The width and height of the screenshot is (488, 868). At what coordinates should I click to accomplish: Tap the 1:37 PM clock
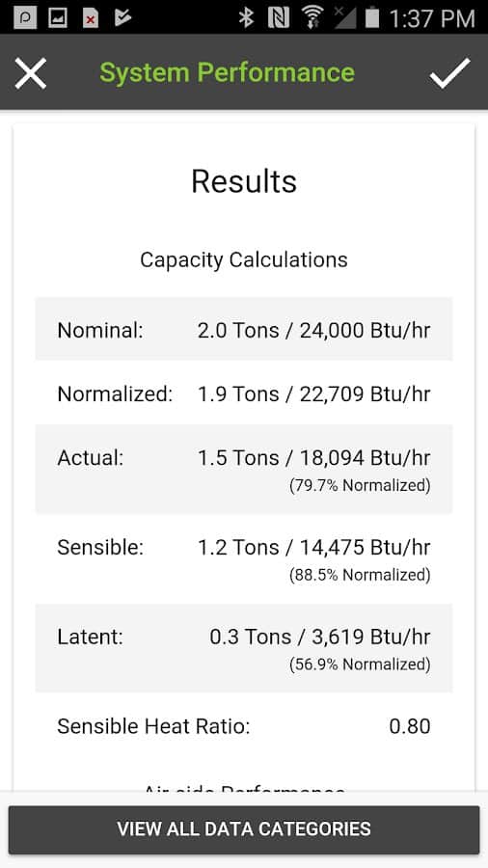[x=432, y=19]
